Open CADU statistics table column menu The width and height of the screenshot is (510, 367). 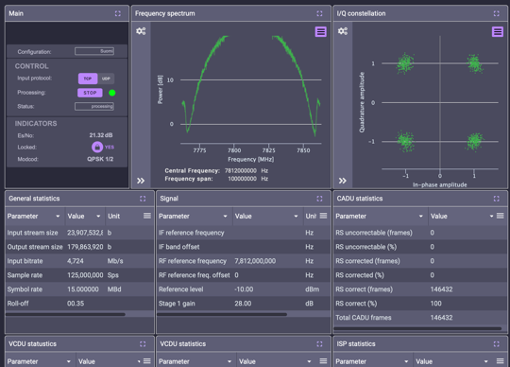click(x=500, y=216)
